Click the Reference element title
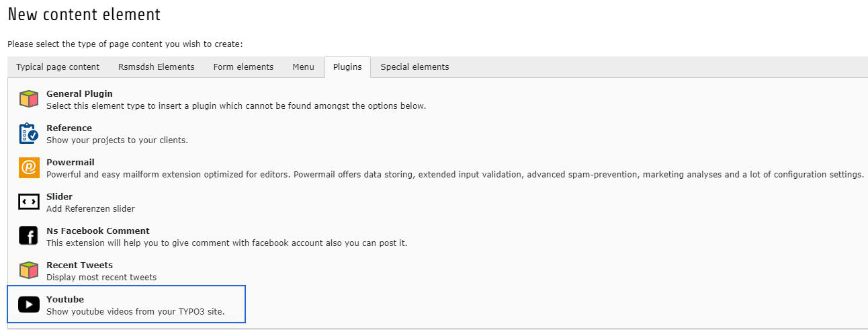868x330 pixels. [69, 128]
